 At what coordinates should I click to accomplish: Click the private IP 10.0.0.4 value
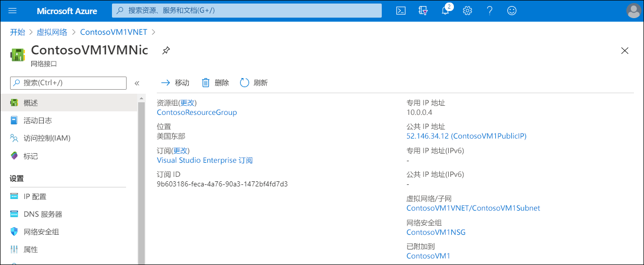[419, 112]
